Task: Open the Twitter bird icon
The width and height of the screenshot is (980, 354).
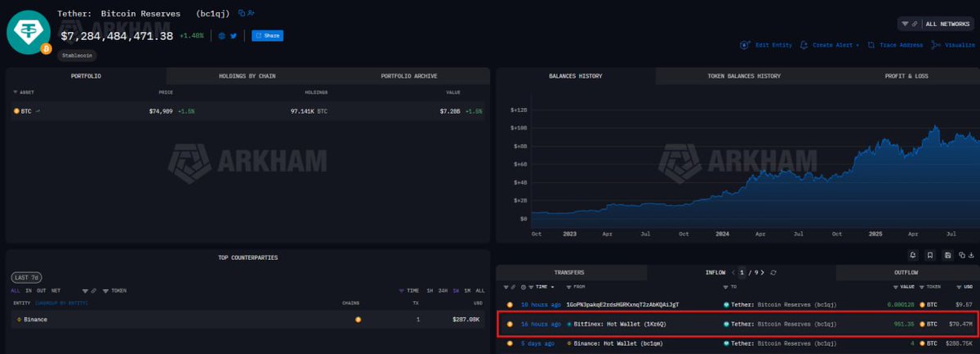Action: pyautogui.click(x=234, y=36)
